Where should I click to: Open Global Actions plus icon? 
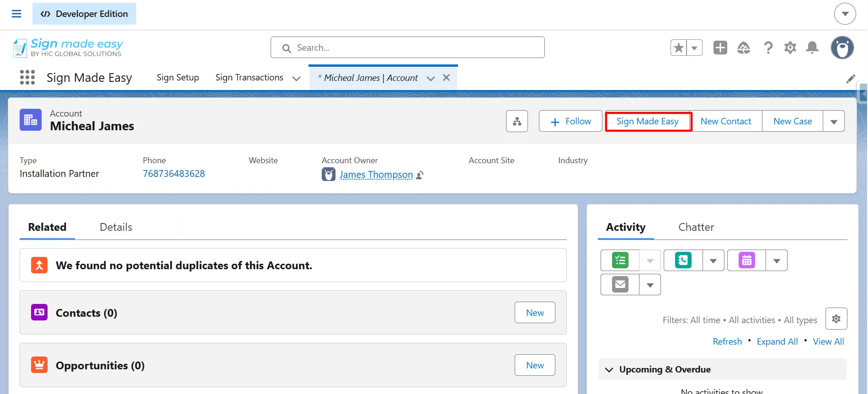coord(720,48)
